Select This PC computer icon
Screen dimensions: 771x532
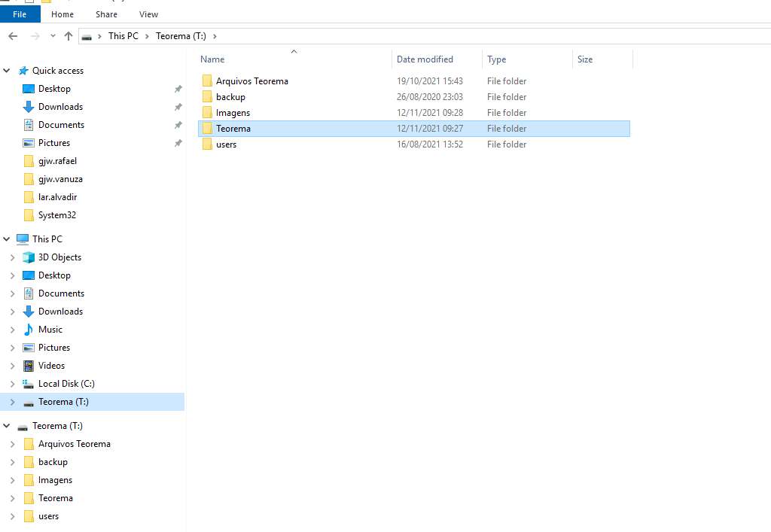(x=23, y=239)
